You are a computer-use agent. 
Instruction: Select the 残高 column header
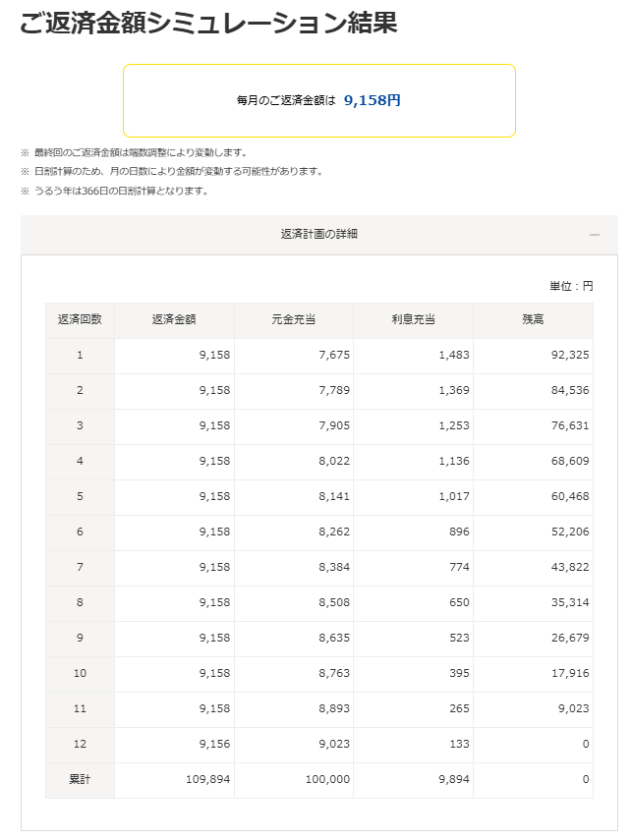(533, 320)
